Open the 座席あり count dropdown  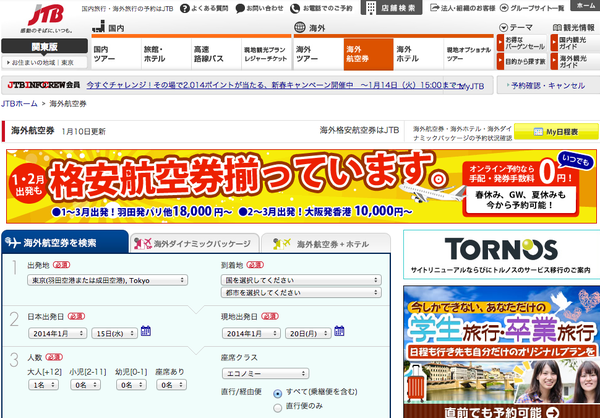171,385
